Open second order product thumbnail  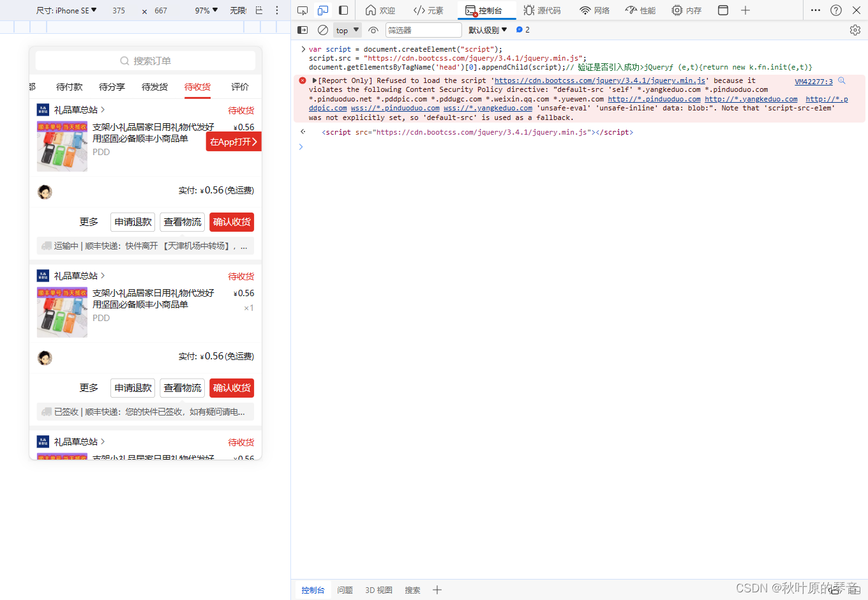pos(62,312)
